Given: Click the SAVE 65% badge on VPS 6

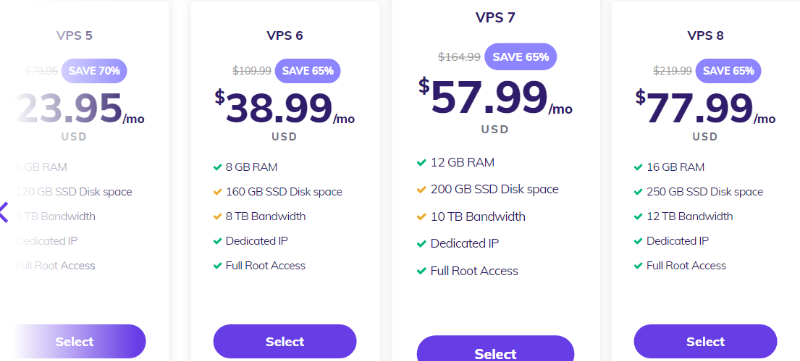Looking at the screenshot, I should point(308,71).
